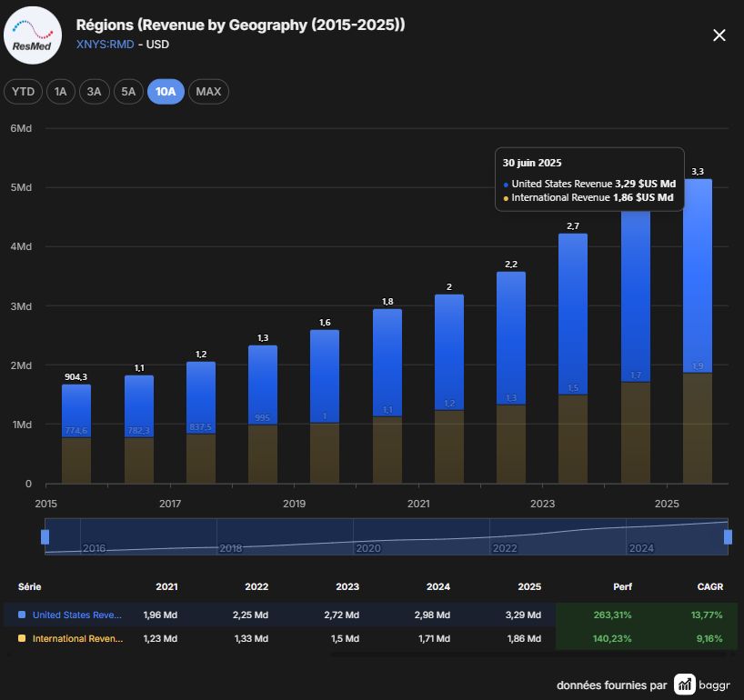Select the YTD time range
The height and width of the screenshot is (700, 744).
23,92
